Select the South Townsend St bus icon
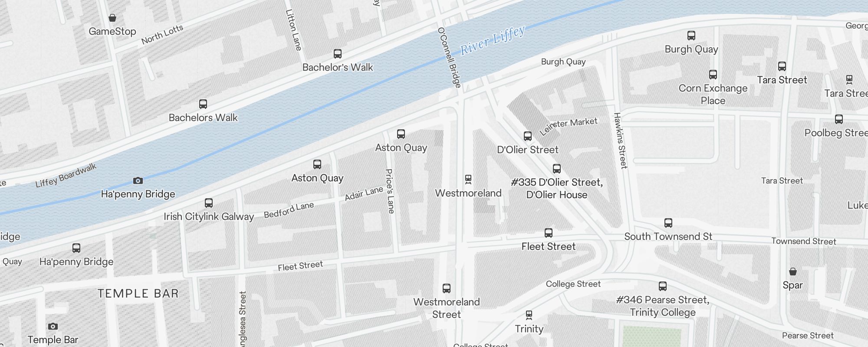Image resolution: width=868 pixels, height=347 pixels. pyautogui.click(x=668, y=223)
